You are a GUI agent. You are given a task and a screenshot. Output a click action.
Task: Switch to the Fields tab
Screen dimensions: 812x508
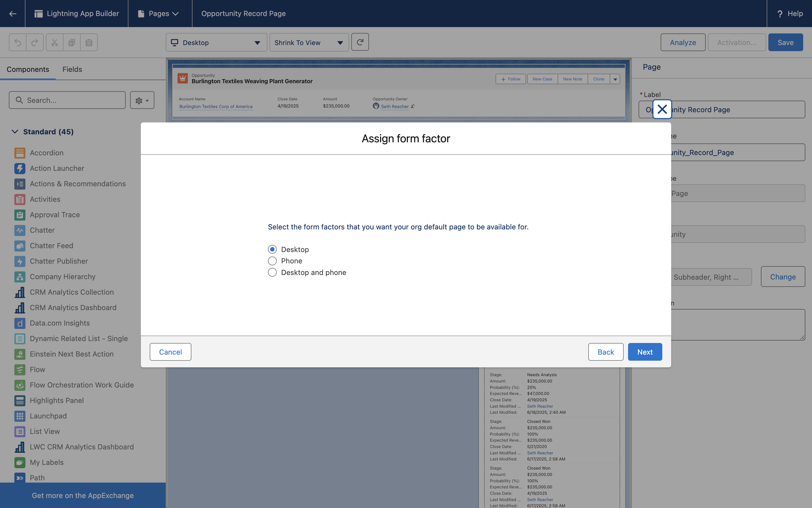tap(72, 69)
